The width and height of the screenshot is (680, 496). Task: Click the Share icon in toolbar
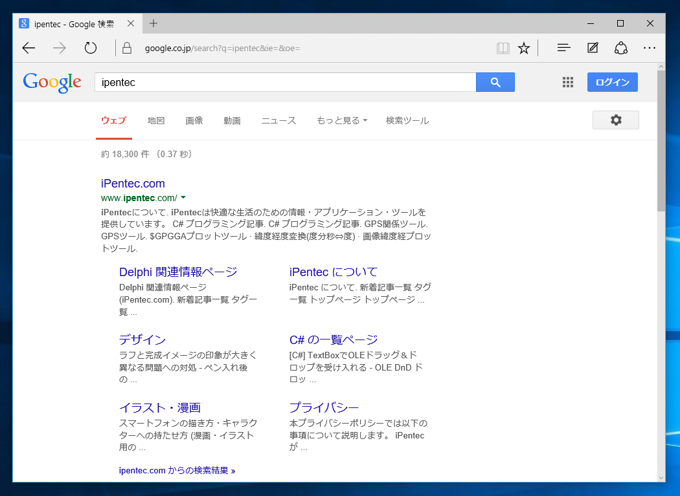621,48
